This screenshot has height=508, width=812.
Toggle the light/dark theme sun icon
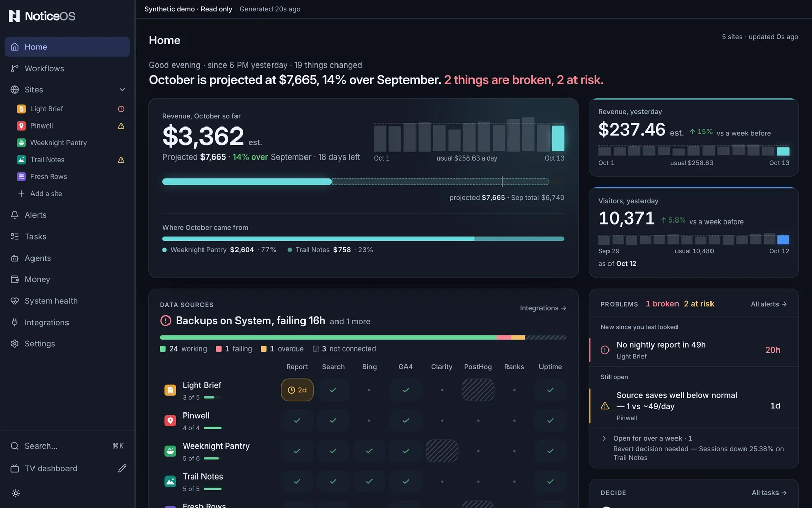click(16, 493)
